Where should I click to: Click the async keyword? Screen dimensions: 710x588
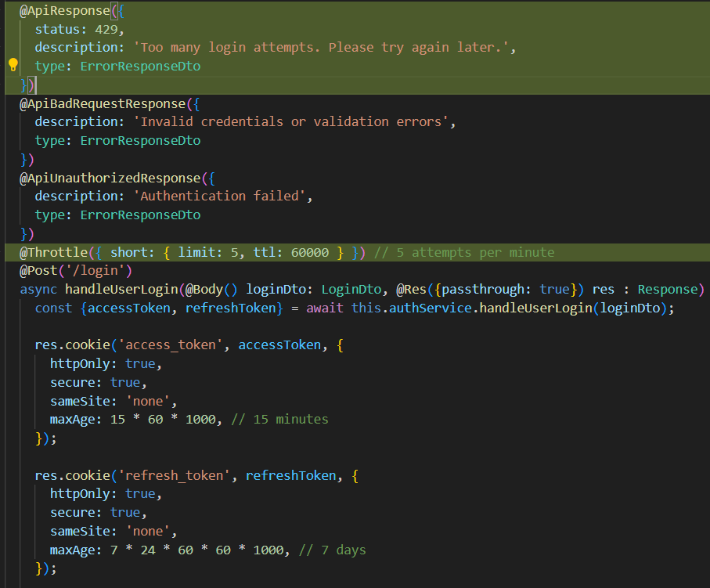pyautogui.click(x=38, y=290)
